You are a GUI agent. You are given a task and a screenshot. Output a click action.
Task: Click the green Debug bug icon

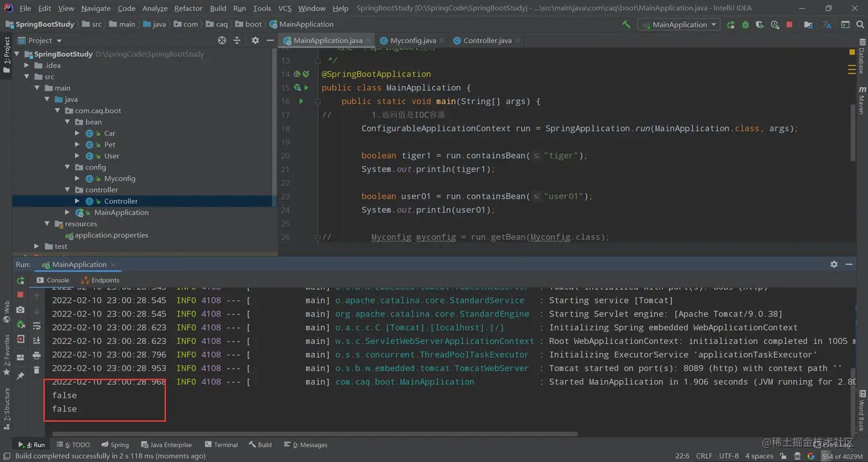pos(745,25)
